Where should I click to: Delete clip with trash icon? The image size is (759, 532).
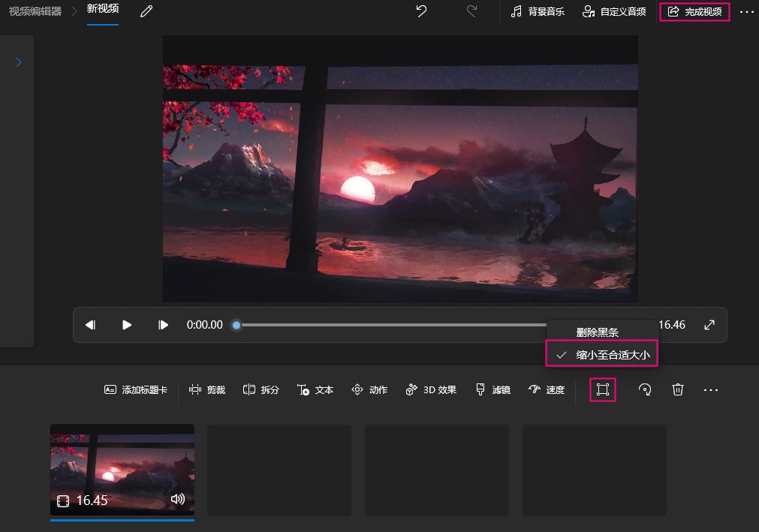pyautogui.click(x=678, y=390)
